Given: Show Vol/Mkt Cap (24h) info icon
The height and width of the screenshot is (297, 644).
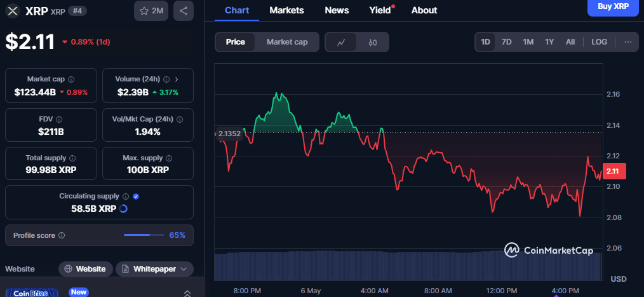Looking at the screenshot, I should tap(180, 120).
